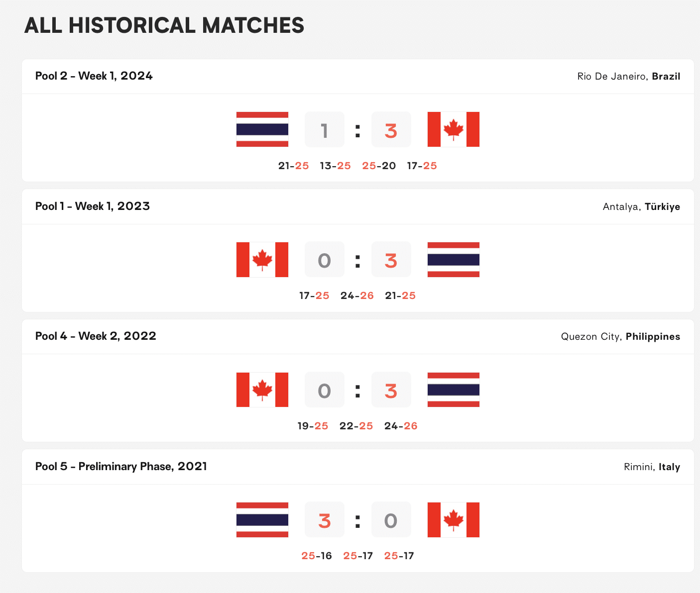The image size is (700, 593).
Task: Select the 24-26 set score in 2023 match
Action: tap(357, 296)
